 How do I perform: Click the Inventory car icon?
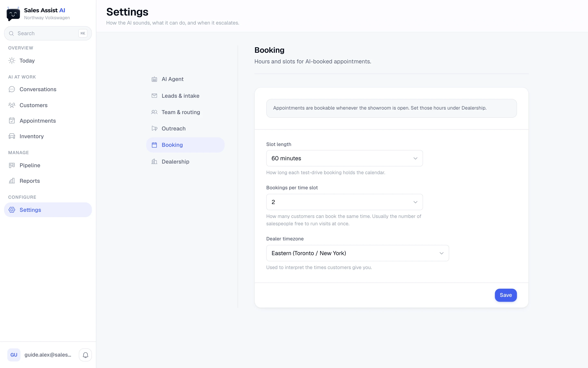pos(12,136)
